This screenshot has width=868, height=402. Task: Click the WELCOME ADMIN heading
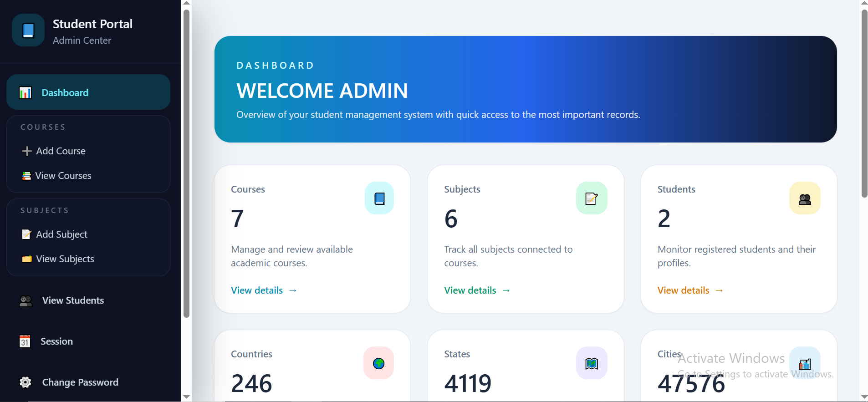point(322,91)
